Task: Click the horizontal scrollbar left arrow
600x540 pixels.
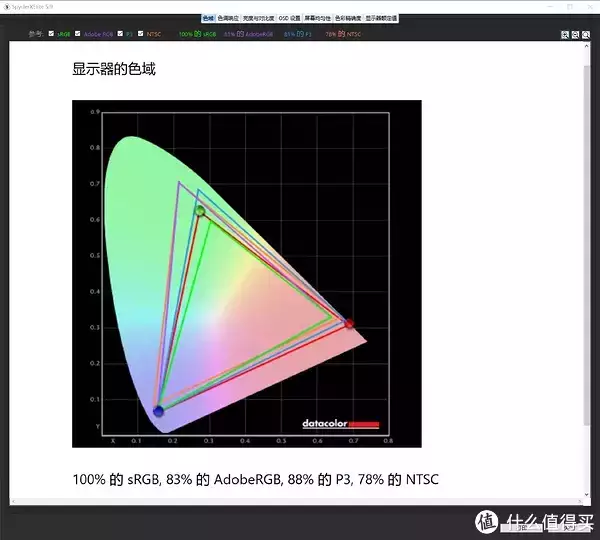Action: click(x=13, y=501)
